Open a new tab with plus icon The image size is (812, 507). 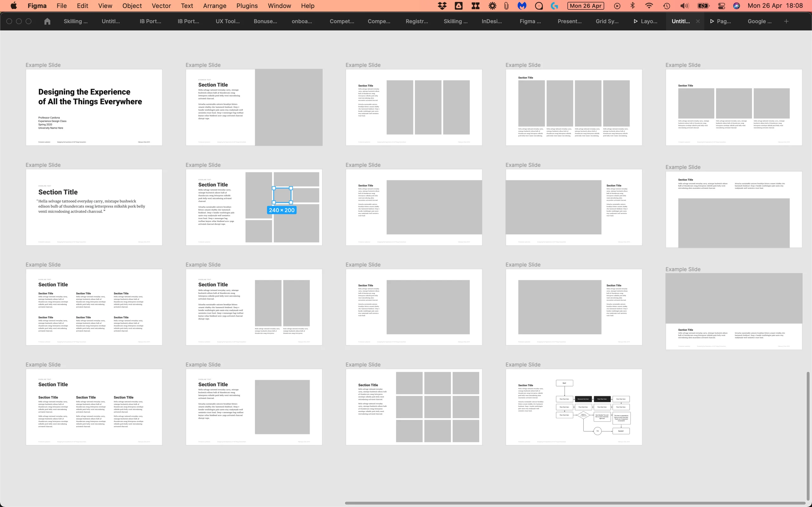786,21
